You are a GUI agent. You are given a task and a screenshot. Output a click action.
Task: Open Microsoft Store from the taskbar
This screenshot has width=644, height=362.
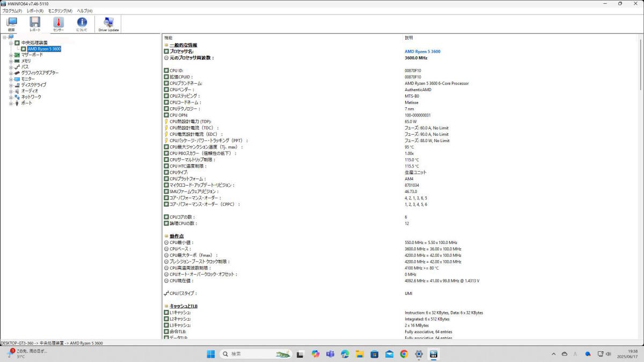(375, 354)
